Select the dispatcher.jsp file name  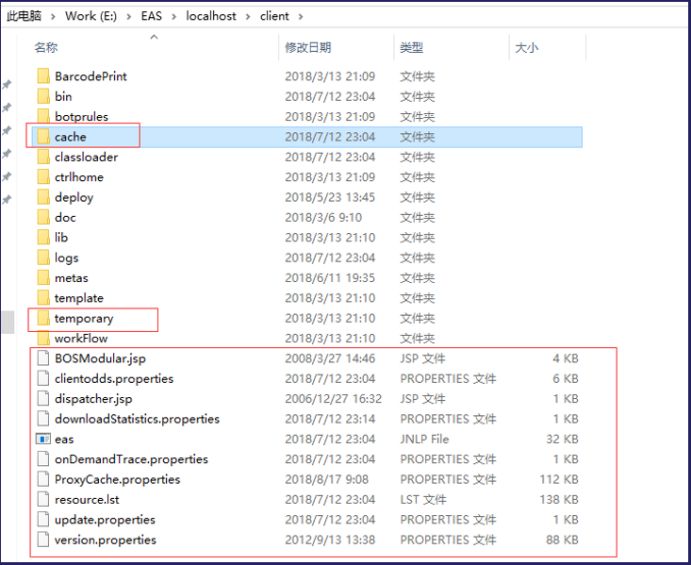[x=93, y=399]
